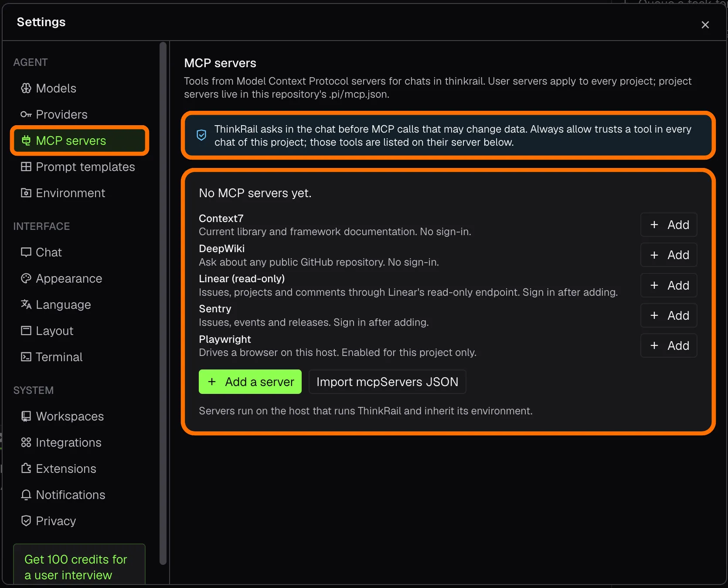The width and height of the screenshot is (728, 588).
Task: Click the 'No MCP servers yet.' text
Action: click(x=255, y=193)
